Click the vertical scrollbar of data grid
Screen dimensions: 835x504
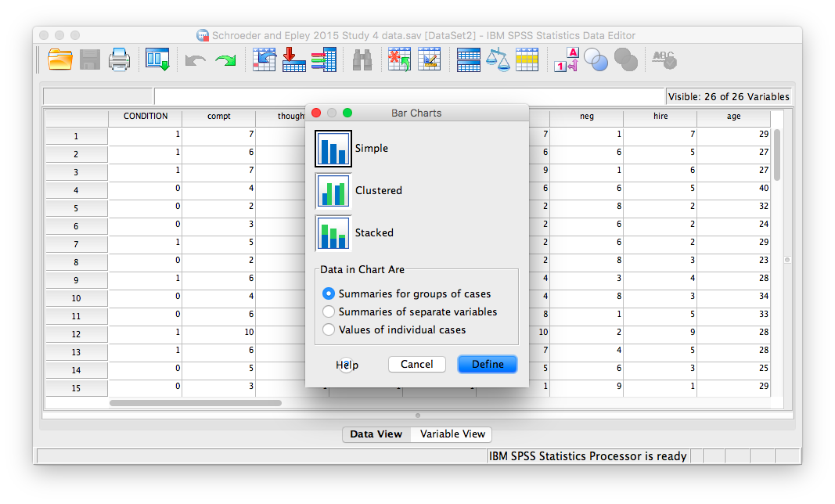(777, 154)
